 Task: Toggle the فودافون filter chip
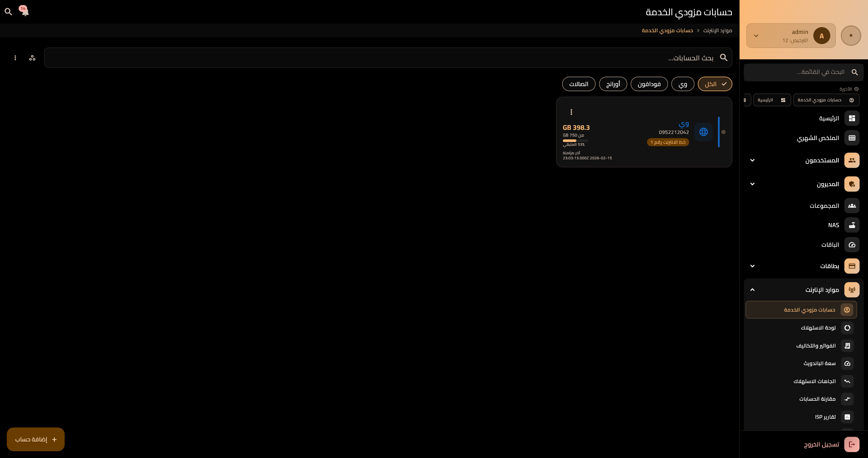click(x=649, y=84)
